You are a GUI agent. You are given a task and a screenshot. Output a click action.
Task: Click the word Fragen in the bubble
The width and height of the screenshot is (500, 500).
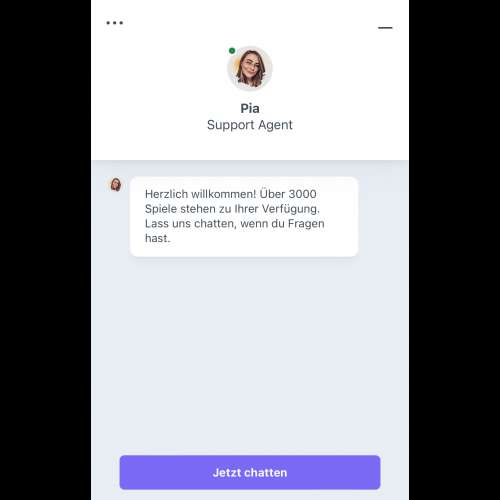click(x=306, y=224)
